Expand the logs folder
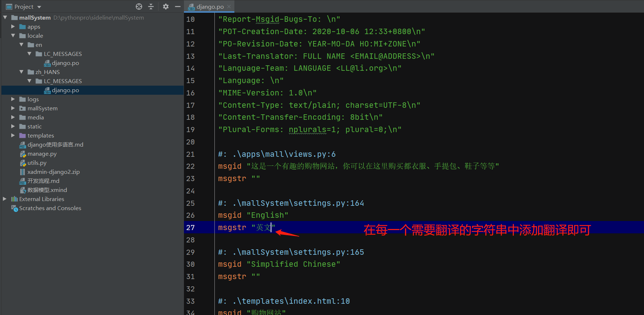The width and height of the screenshot is (644, 315). 13,99
